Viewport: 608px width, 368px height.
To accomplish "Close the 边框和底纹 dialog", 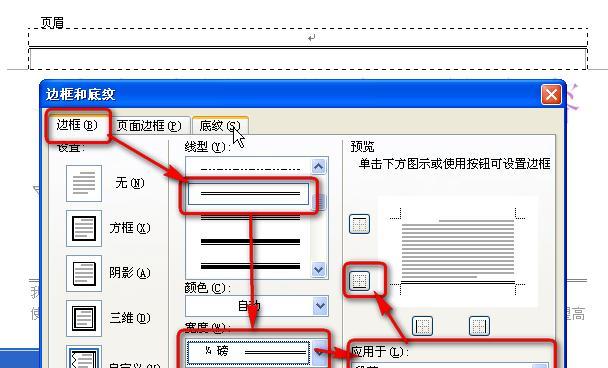I will click(551, 94).
